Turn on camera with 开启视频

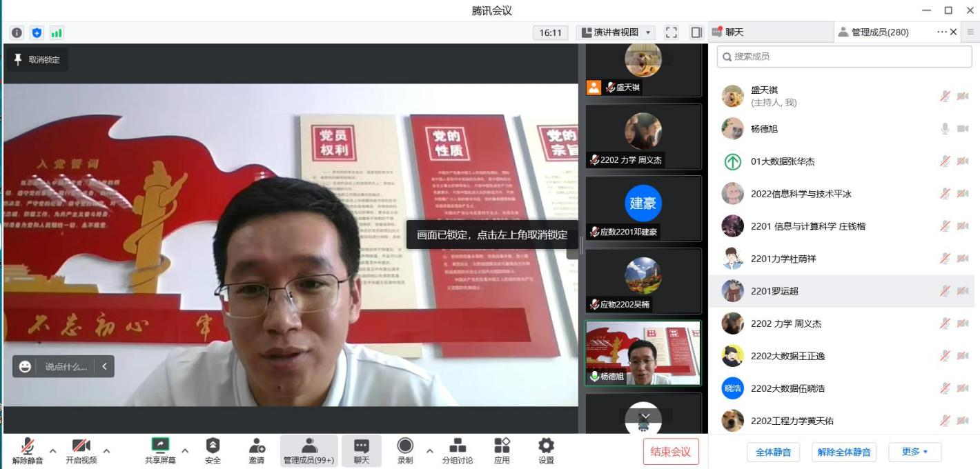click(x=81, y=446)
